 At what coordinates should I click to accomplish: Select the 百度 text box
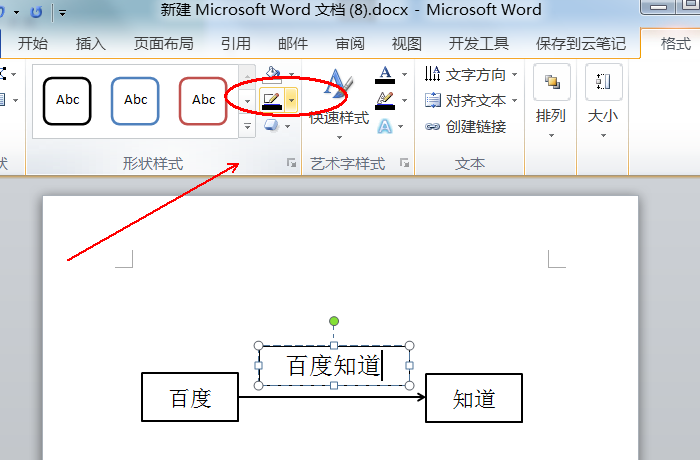190,397
